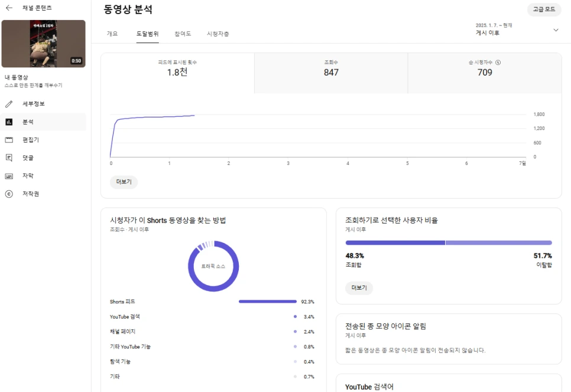Screen dimensions: 571x392
Task: Select the 도달범위 tab
Action: [148, 34]
